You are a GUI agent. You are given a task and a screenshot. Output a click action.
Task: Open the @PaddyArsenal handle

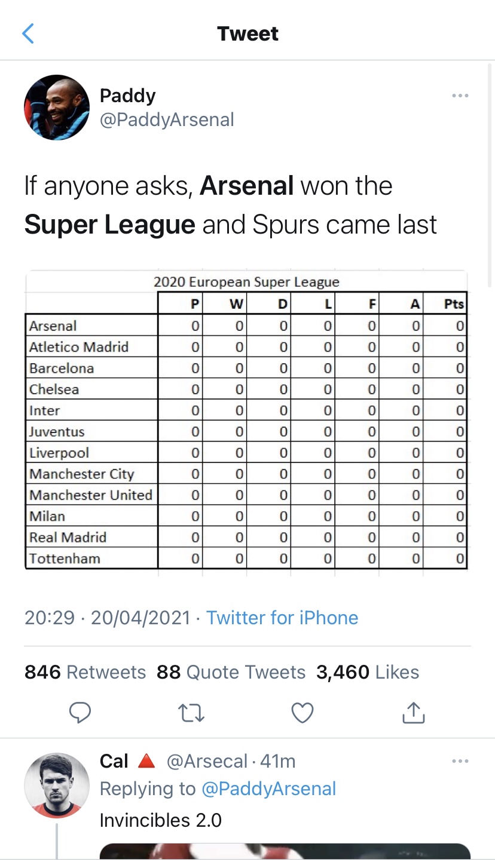pyautogui.click(x=167, y=119)
